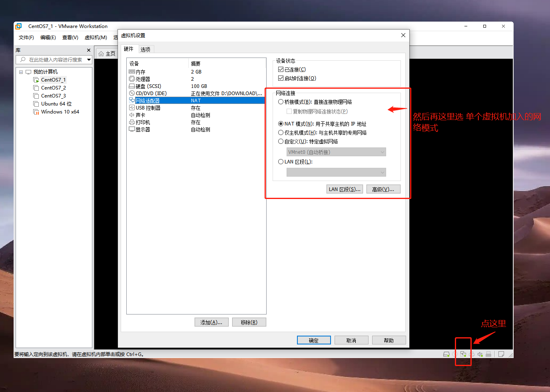This screenshot has height=392, width=550.
Task: Click the LAN 区段(S)... button
Action: (x=345, y=189)
